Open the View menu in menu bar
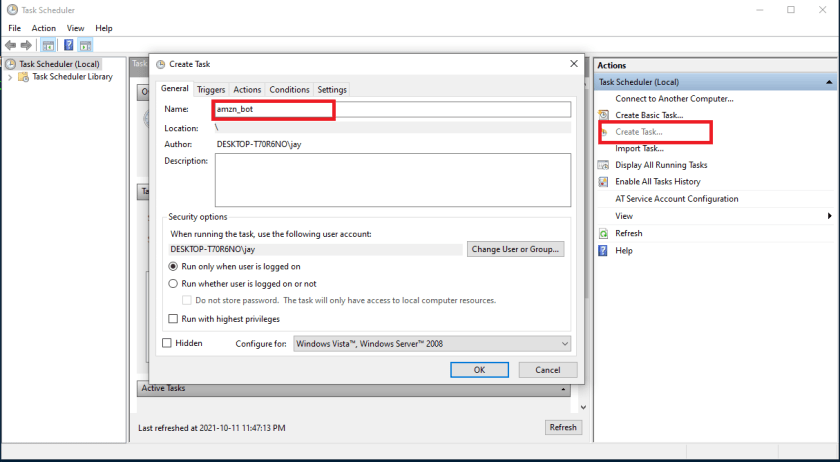This screenshot has height=462, width=840. coord(76,28)
